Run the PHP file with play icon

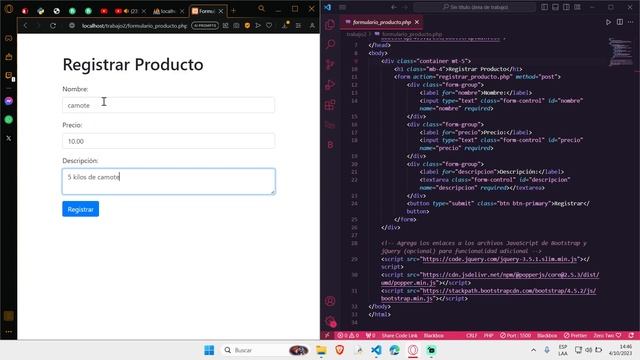(x=608, y=22)
